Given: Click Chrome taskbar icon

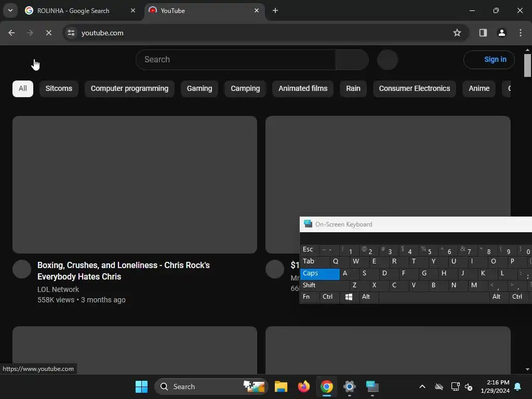Looking at the screenshot, I should coord(327,387).
